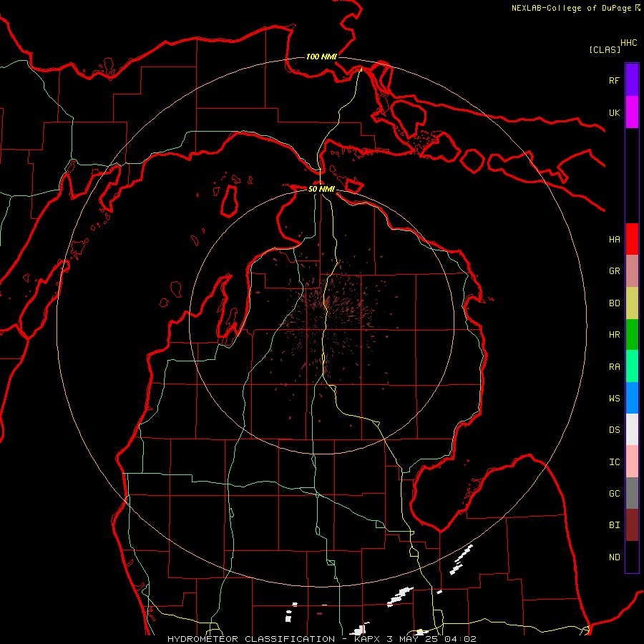
Task: Click the HA legend label
Action: click(614, 239)
